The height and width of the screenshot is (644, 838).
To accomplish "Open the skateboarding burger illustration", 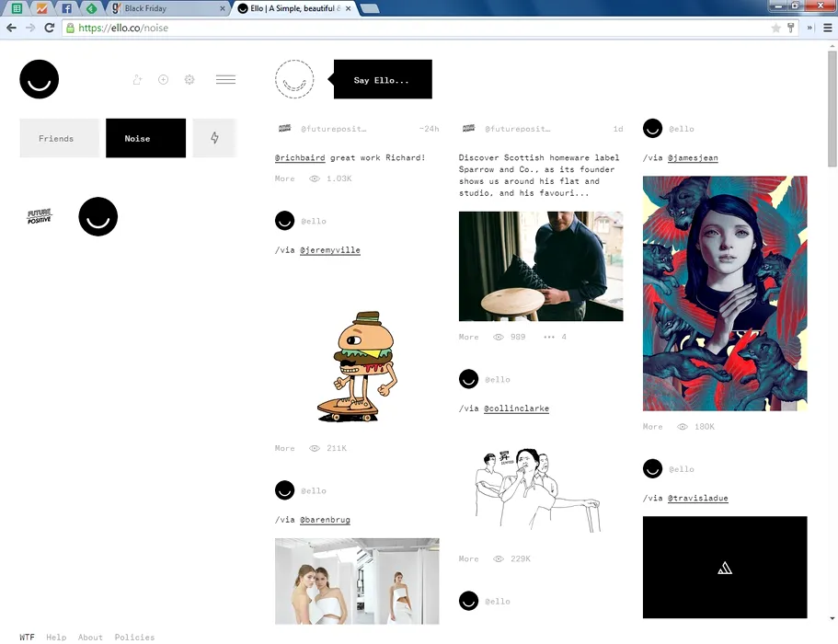I will click(x=357, y=367).
